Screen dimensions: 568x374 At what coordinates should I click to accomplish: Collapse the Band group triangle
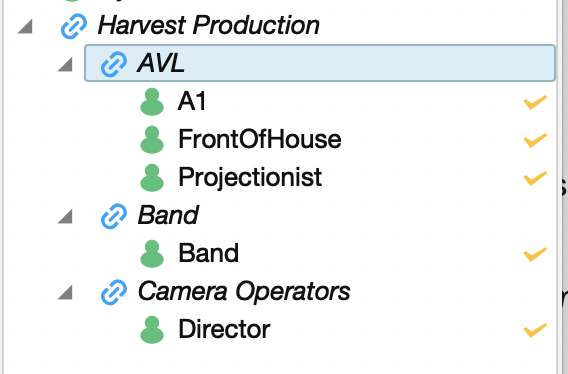tap(65, 217)
